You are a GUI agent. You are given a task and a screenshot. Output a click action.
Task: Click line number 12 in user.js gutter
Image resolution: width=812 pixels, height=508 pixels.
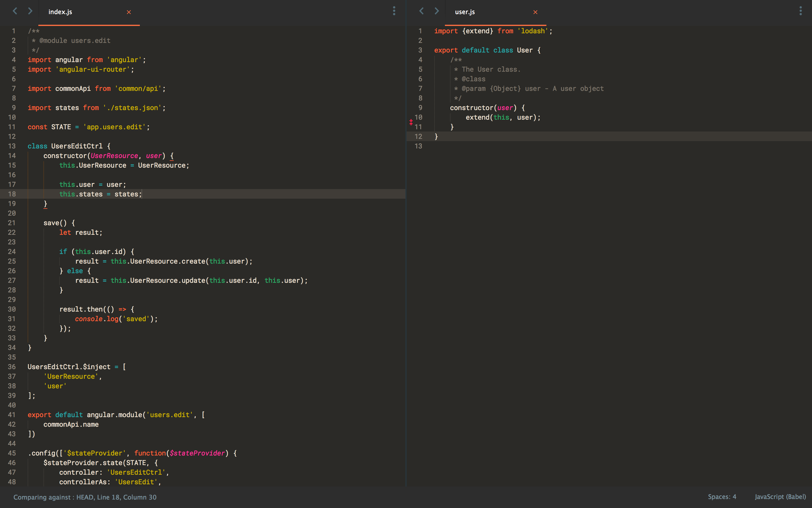(x=418, y=136)
